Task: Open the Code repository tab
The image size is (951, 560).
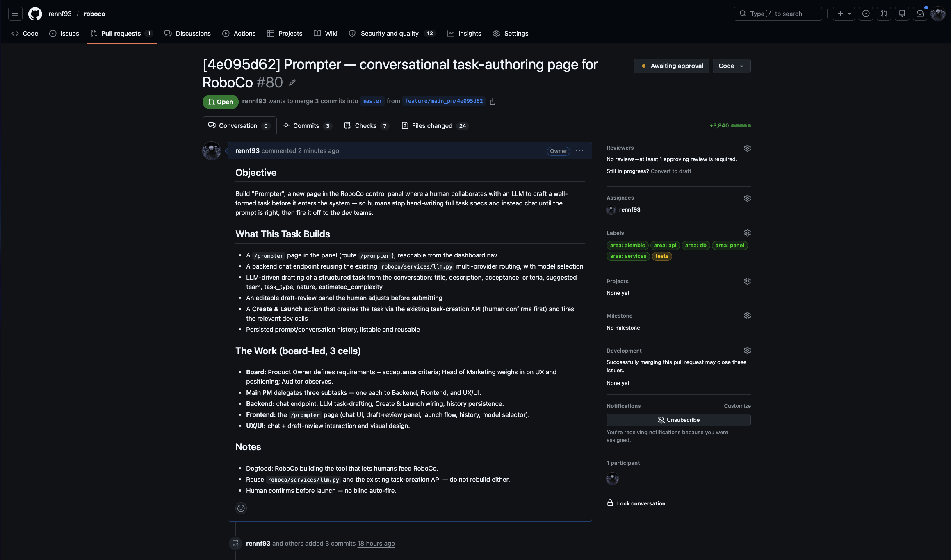Action: (x=25, y=34)
